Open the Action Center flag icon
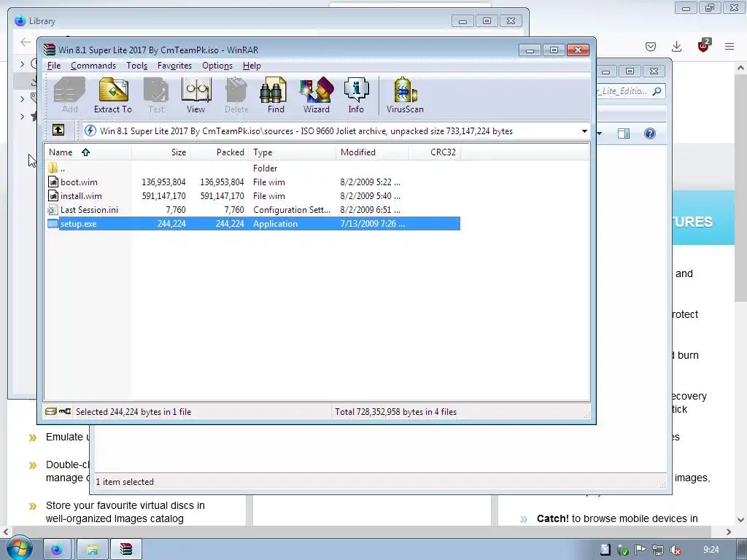Screen dimensions: 747x560 coord(640,550)
